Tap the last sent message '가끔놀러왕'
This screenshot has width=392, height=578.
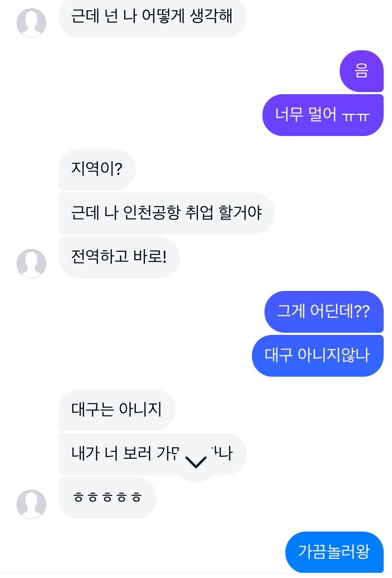click(x=334, y=552)
